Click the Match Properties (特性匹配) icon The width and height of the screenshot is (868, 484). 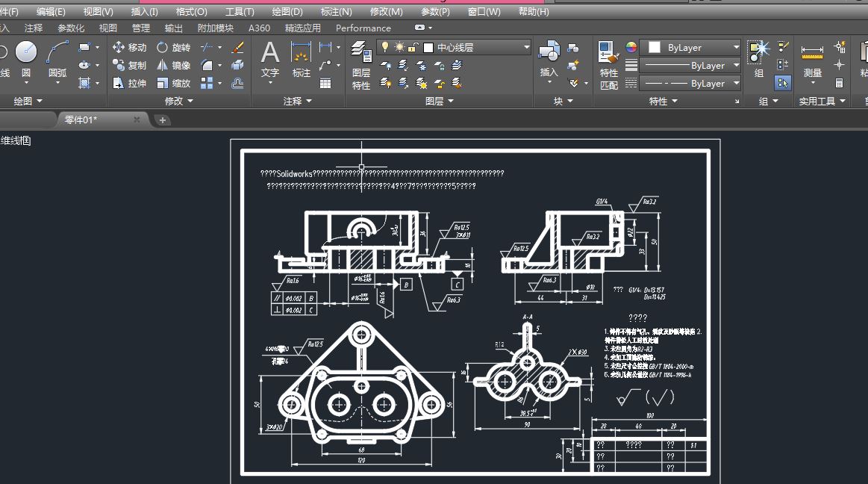click(608, 65)
